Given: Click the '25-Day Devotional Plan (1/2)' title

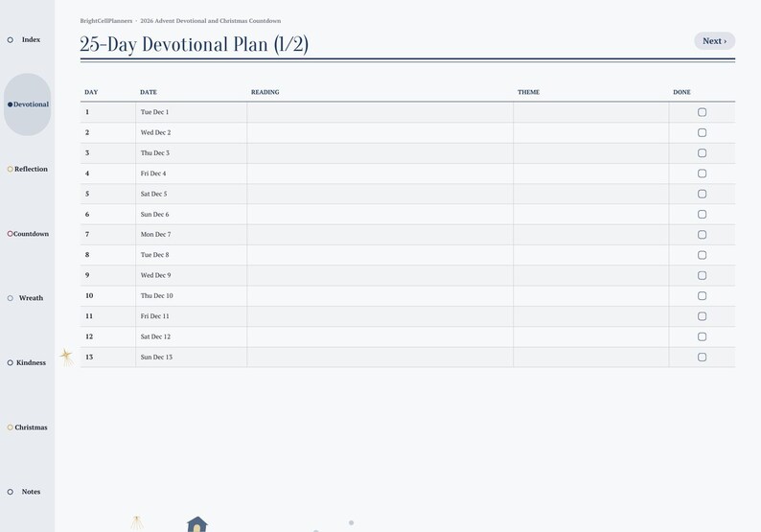Looking at the screenshot, I should 195,45.
